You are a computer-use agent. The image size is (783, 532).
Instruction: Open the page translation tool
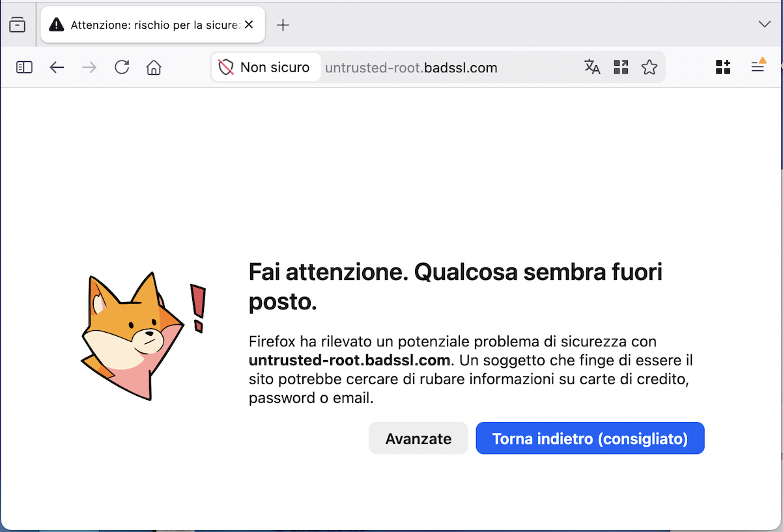click(592, 67)
